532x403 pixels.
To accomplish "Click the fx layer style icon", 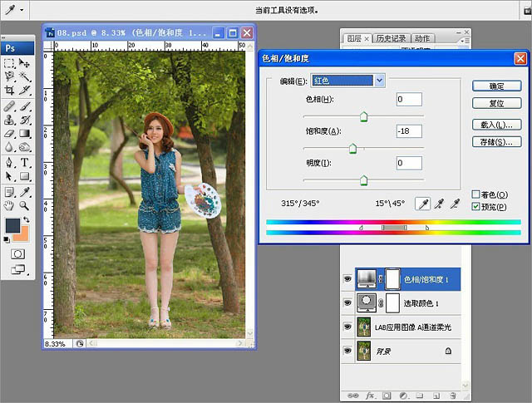I will [x=370, y=396].
